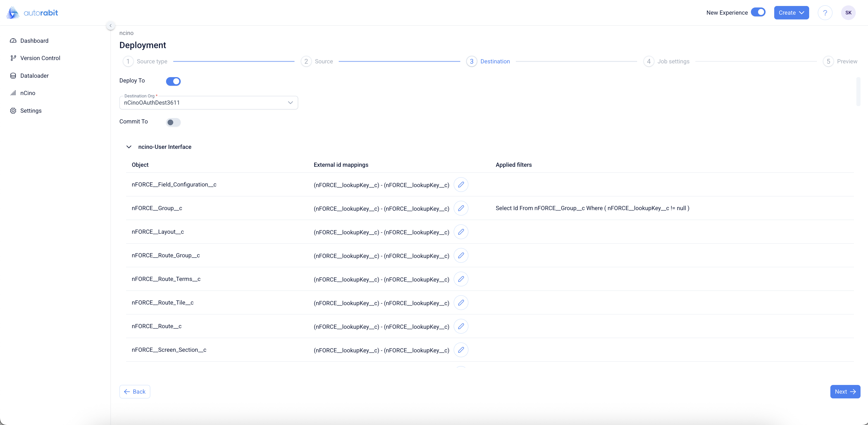Click the edit icon for nFORCE__Screen_Section__c
The image size is (868, 425).
pyautogui.click(x=461, y=350)
